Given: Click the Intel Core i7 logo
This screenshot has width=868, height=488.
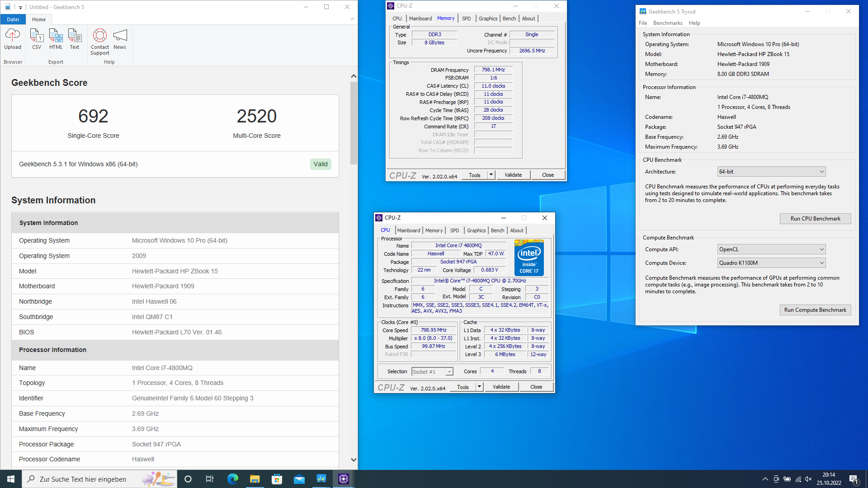Looking at the screenshot, I should 529,258.
